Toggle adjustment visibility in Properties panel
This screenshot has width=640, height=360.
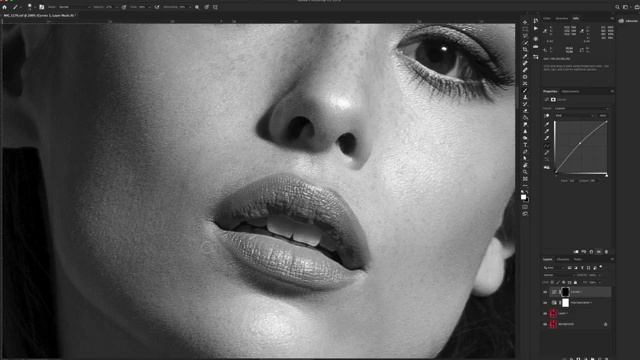pos(599,252)
